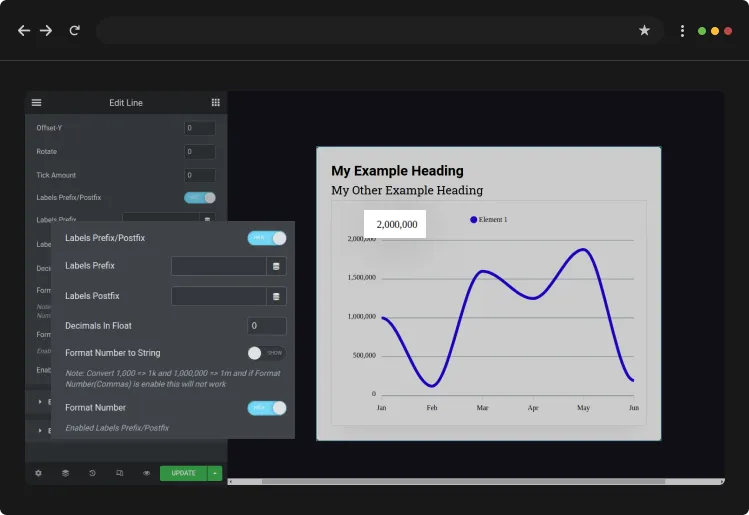Click the My Example Heading text
749x515 pixels.
coord(397,171)
